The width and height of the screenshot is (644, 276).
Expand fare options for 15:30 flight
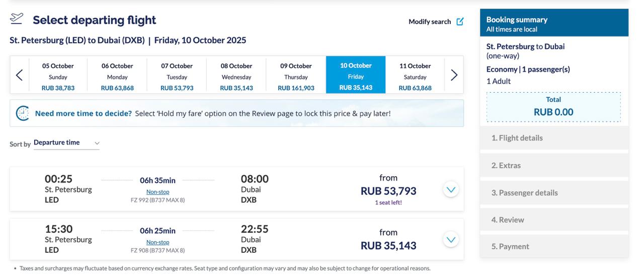point(451,239)
